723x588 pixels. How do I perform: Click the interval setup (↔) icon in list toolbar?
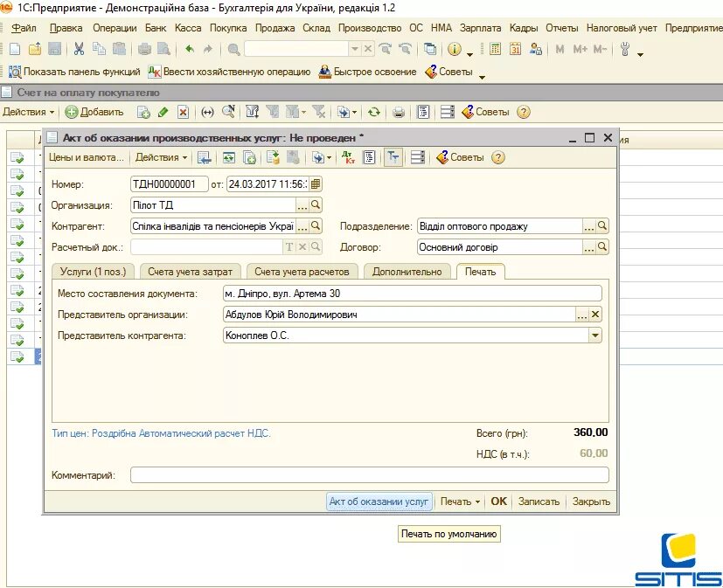click(x=207, y=112)
